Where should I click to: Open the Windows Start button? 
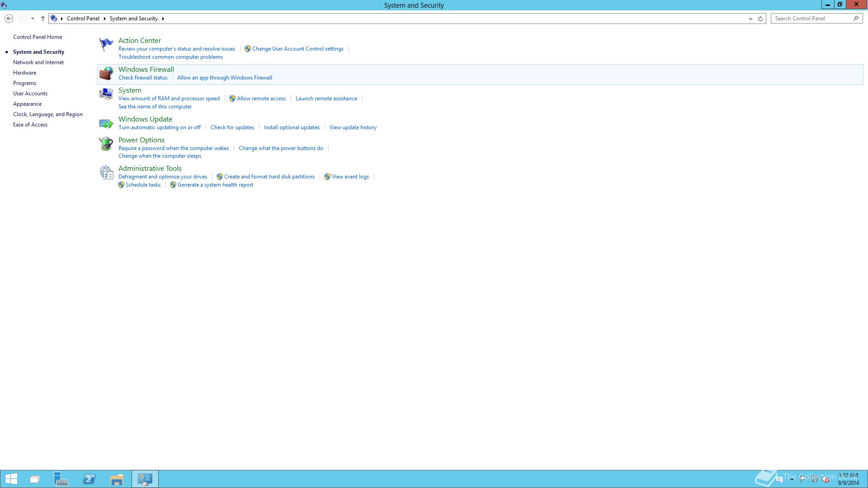pos(11,479)
